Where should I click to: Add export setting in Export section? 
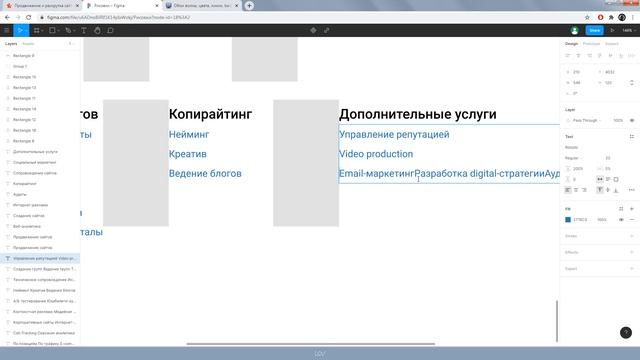[x=631, y=269]
